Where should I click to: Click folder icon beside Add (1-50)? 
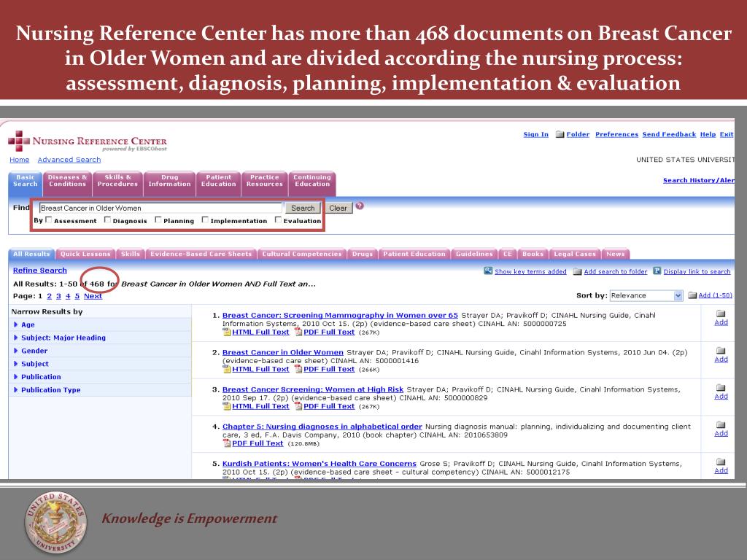click(x=692, y=296)
